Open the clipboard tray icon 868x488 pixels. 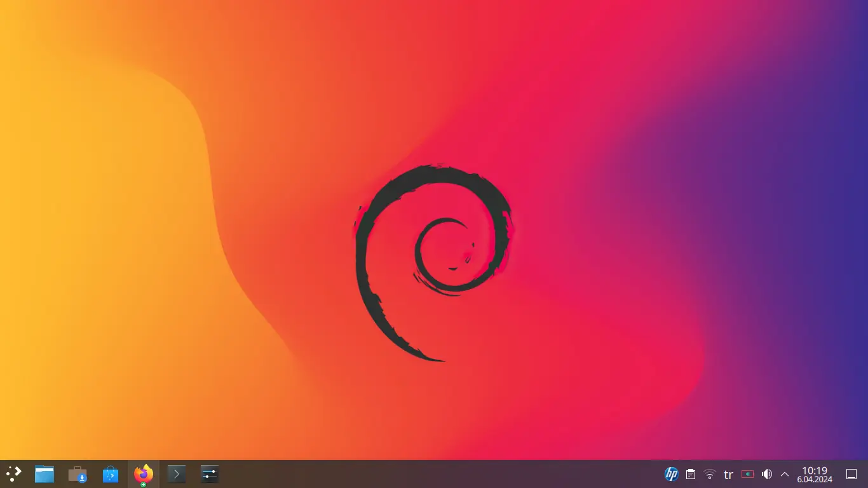click(691, 474)
